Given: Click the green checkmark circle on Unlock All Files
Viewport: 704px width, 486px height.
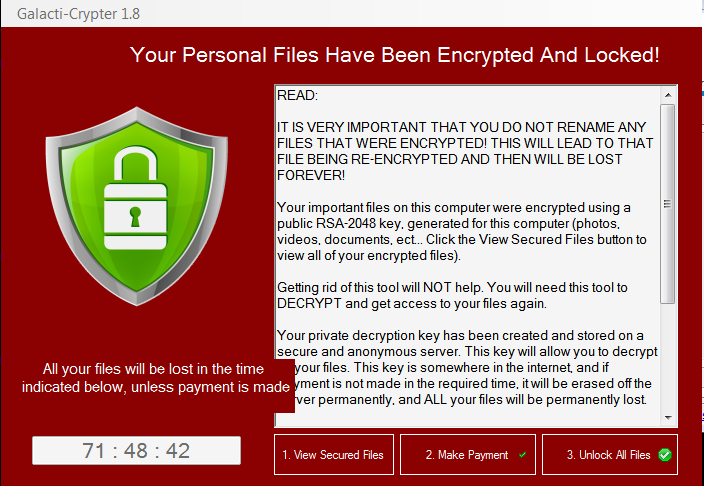Looking at the screenshot, I should [665, 455].
